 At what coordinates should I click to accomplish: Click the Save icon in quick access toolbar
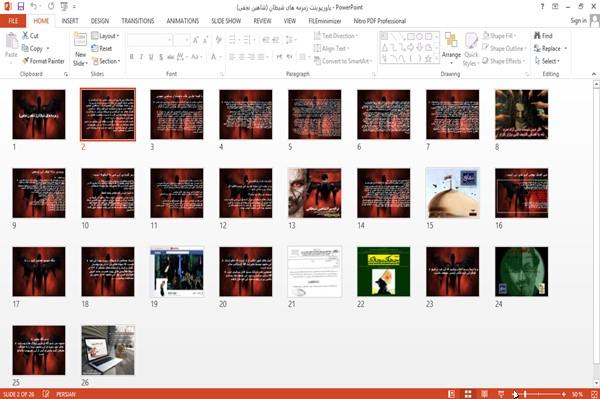point(21,7)
